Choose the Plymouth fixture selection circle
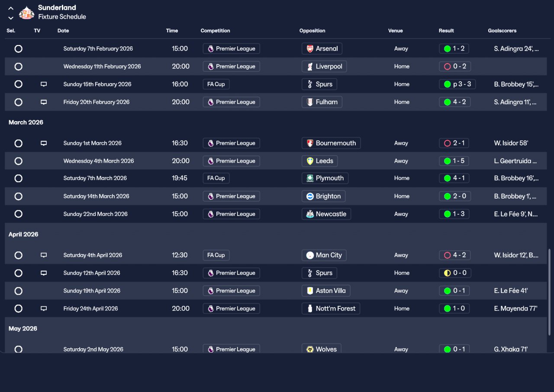The image size is (554, 392). [19, 178]
